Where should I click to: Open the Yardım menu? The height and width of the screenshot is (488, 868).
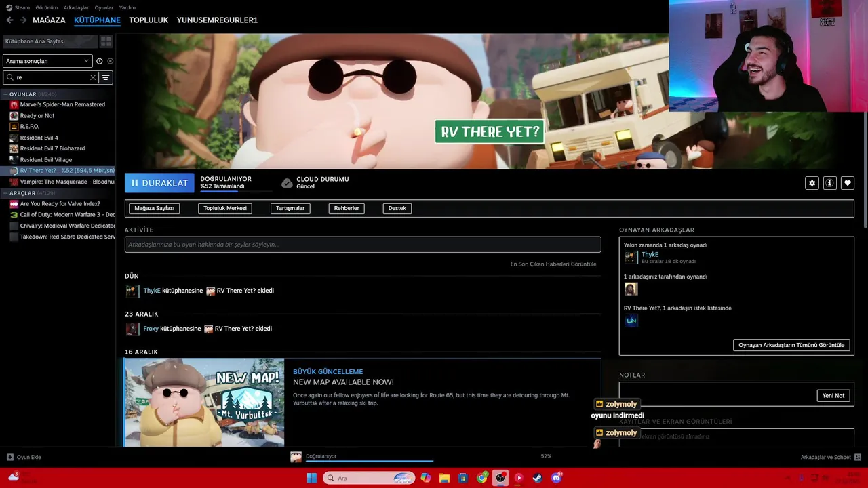127,7
